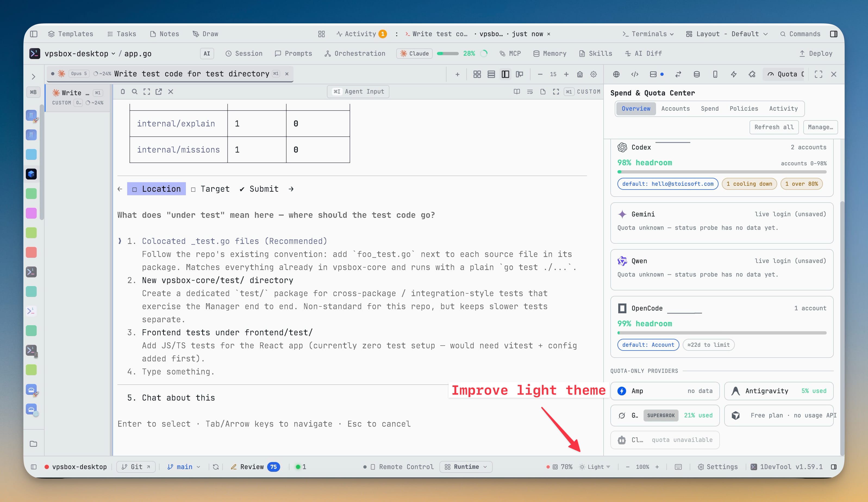Switch to the Accounts tab
The height and width of the screenshot is (502, 868).
point(675,109)
